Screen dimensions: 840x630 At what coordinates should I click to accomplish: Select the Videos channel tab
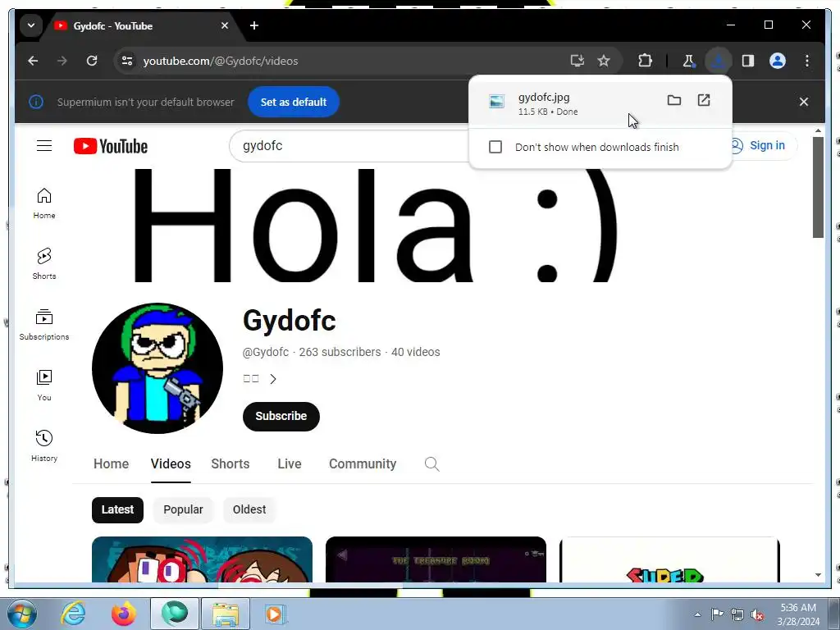(x=171, y=464)
